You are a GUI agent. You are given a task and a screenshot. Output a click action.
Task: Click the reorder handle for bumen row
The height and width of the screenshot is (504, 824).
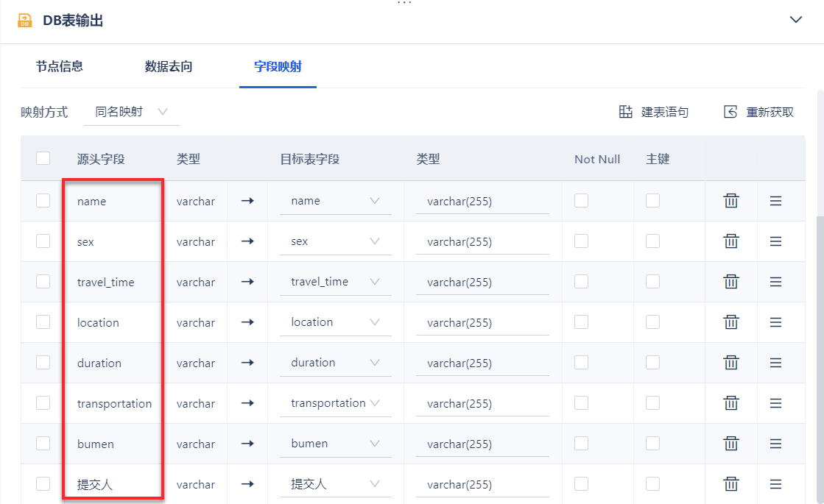pos(775,444)
